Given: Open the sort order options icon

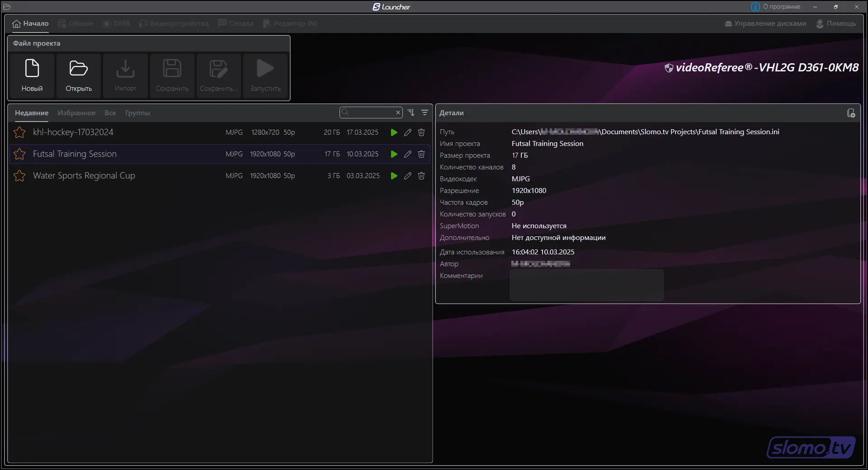Looking at the screenshot, I should (x=411, y=113).
